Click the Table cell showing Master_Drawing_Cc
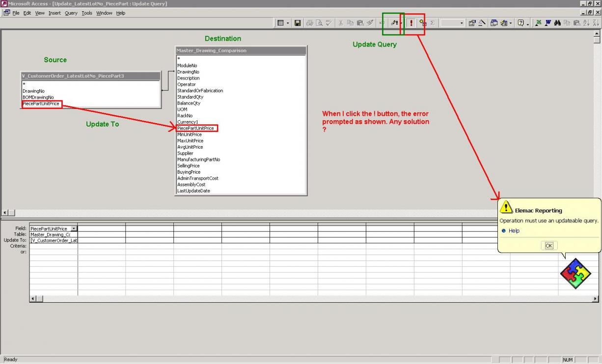This screenshot has height=364, width=602. tap(54, 234)
